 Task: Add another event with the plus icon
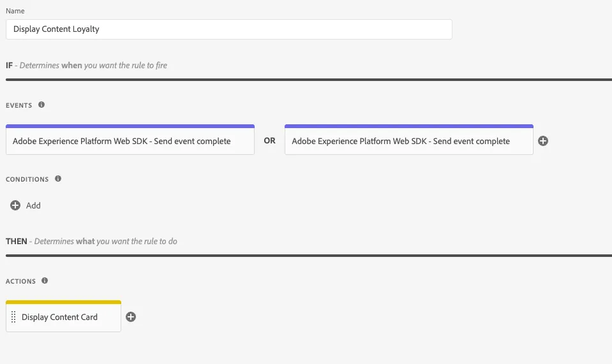pyautogui.click(x=543, y=141)
